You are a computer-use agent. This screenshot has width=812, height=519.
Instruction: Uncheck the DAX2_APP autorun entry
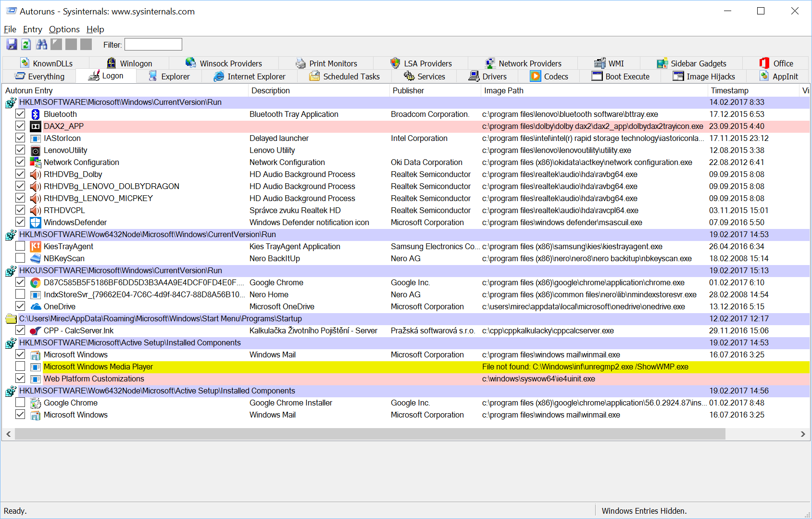tap(20, 126)
